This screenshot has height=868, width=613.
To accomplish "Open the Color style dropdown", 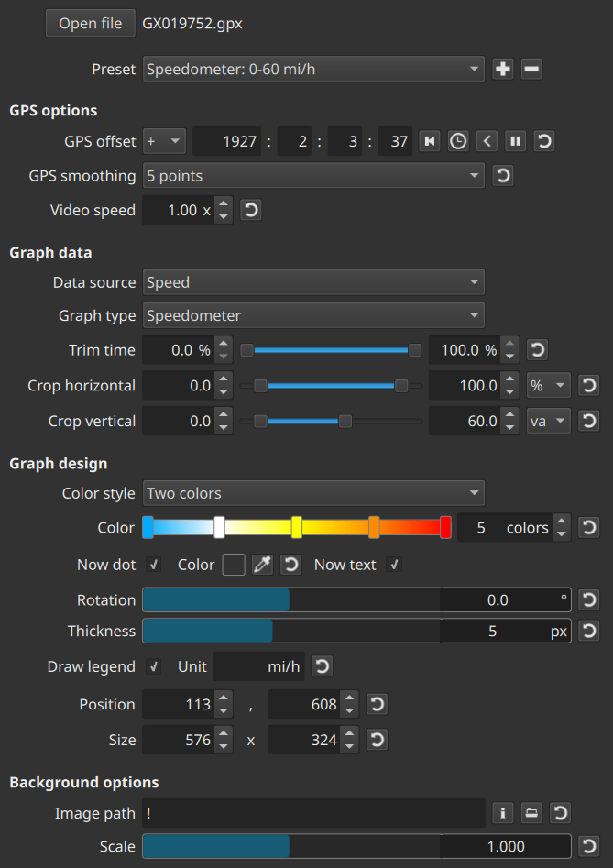I will 313,493.
